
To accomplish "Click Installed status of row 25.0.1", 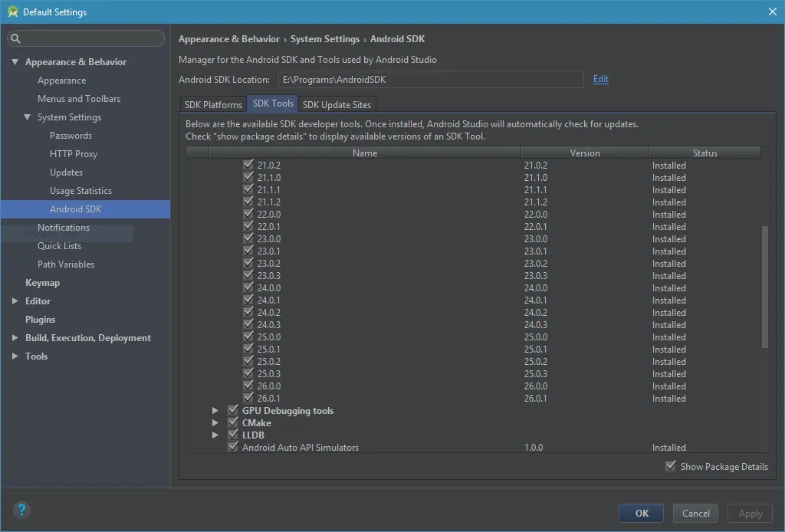I will (668, 350).
